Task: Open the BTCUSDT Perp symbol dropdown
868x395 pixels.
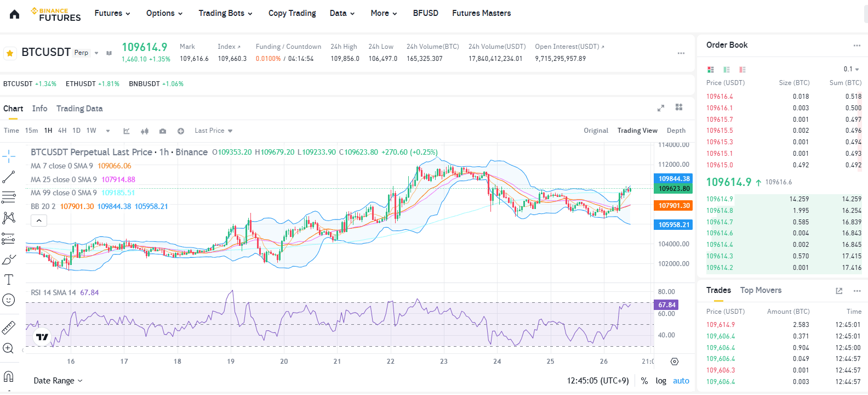Action: click(96, 53)
